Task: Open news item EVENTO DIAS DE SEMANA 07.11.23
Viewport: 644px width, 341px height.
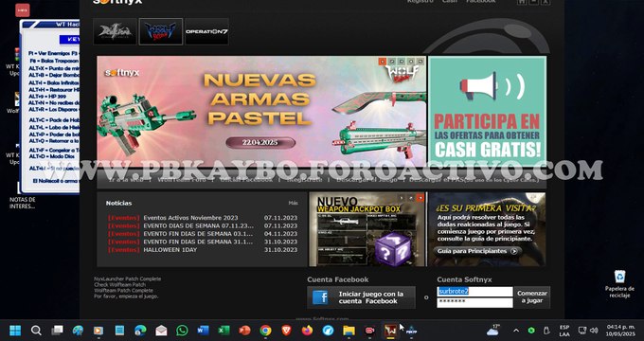Action: coord(198,225)
